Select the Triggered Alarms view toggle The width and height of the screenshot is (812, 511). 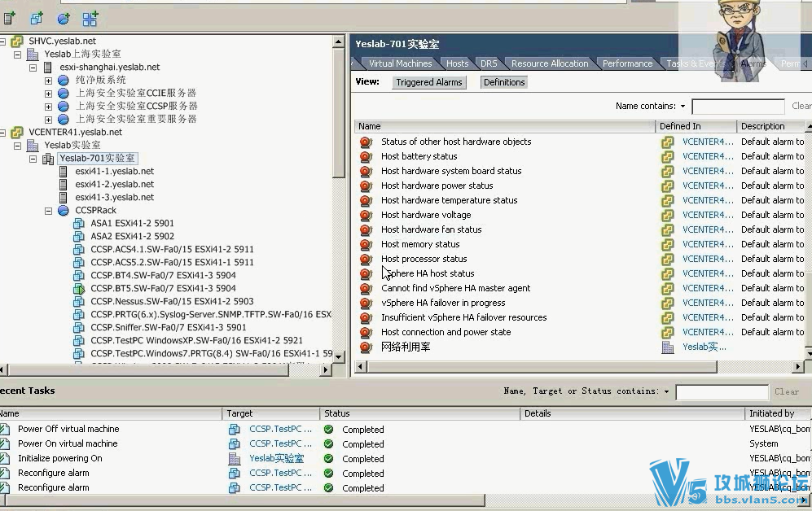click(428, 81)
